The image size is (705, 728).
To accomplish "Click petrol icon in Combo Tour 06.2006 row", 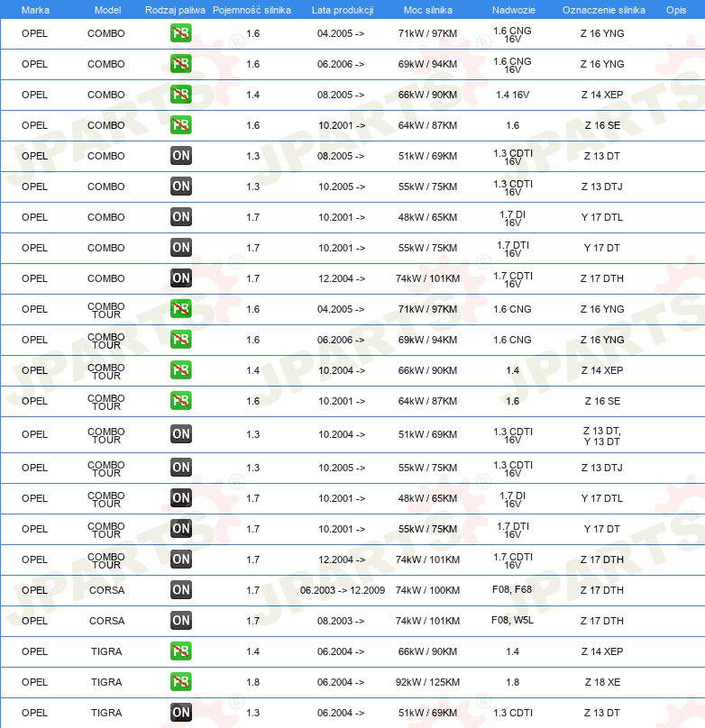I will (x=180, y=340).
